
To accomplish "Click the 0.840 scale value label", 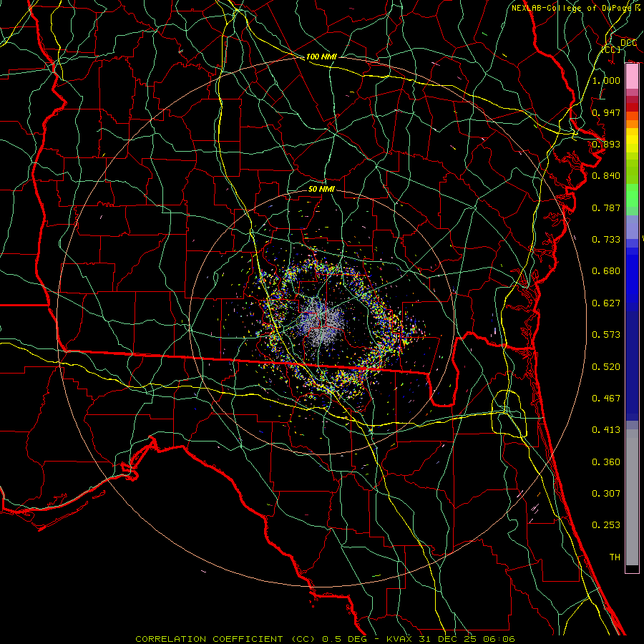I will 606,176.
